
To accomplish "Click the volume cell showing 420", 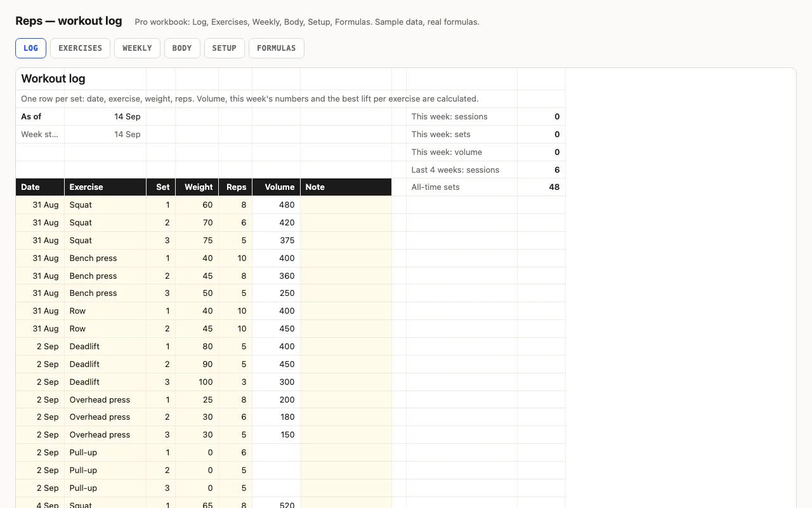I will (x=277, y=223).
